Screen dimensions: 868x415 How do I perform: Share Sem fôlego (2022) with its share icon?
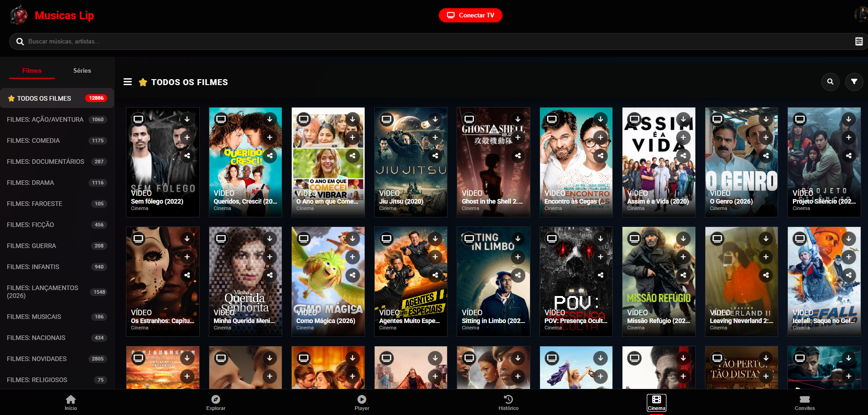pos(187,156)
